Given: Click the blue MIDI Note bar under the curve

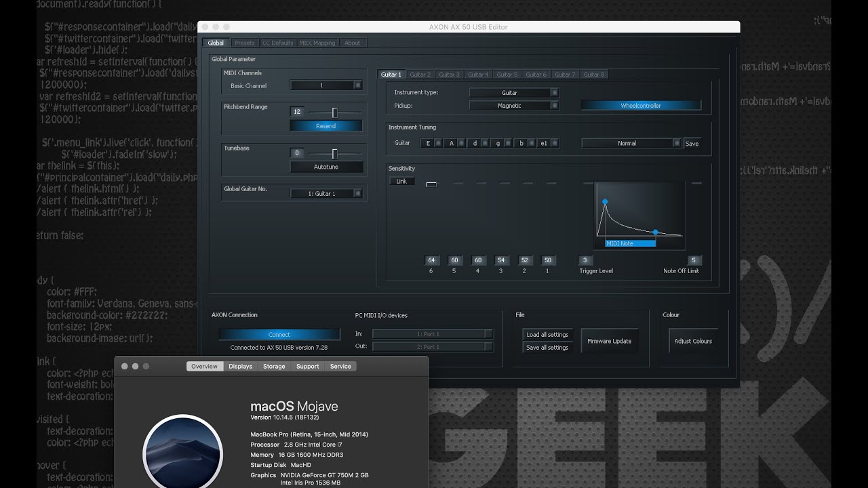Looking at the screenshot, I should tap(630, 243).
